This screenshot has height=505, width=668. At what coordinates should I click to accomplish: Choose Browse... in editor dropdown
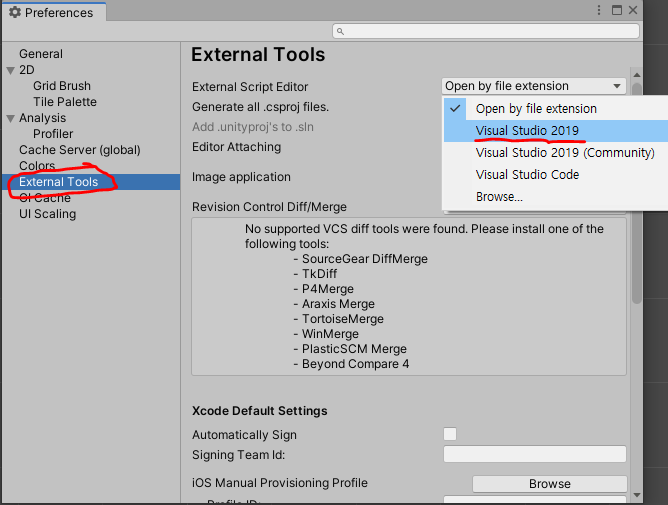pos(556,197)
